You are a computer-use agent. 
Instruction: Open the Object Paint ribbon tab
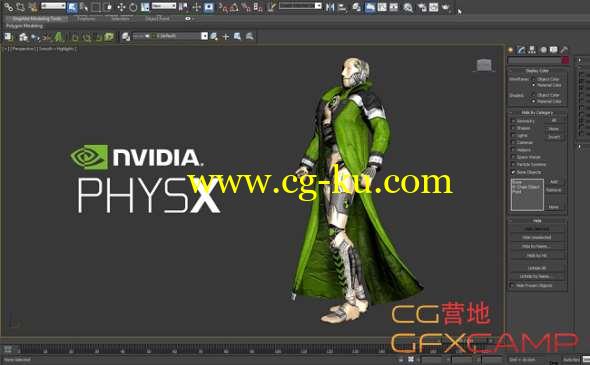pyautogui.click(x=157, y=18)
